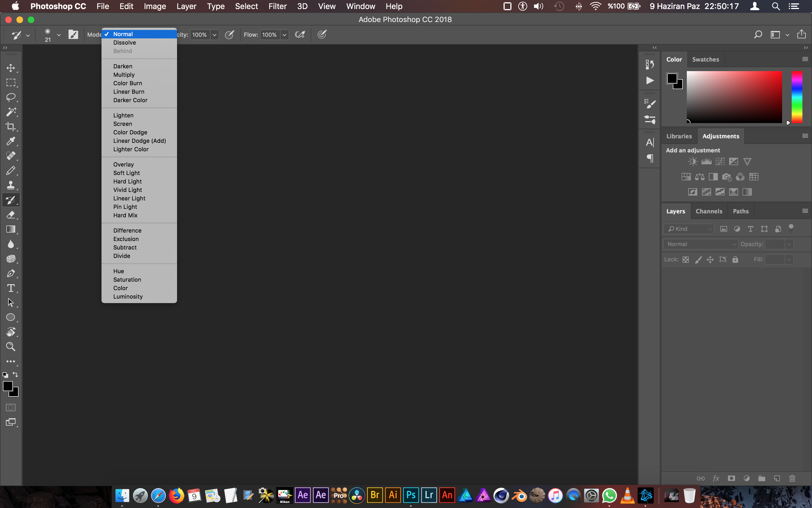Expand the layer Opacity dropdown arrow
This screenshot has width=812, height=508.
point(789,244)
